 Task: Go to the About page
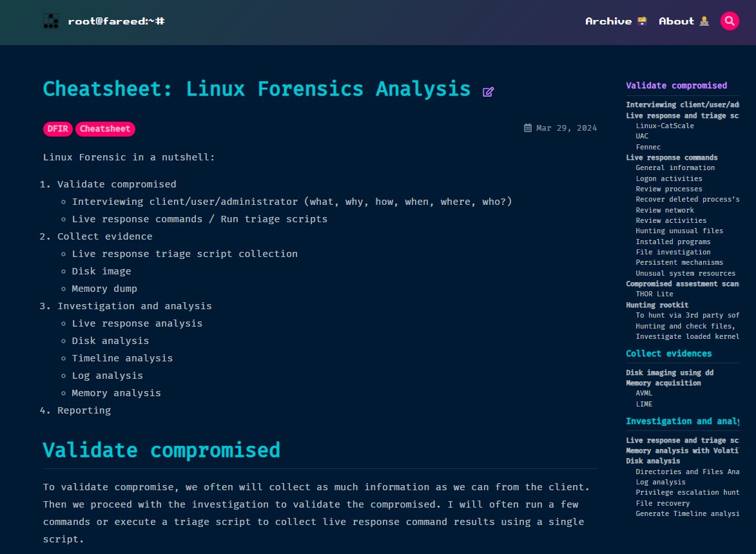pyautogui.click(x=683, y=21)
